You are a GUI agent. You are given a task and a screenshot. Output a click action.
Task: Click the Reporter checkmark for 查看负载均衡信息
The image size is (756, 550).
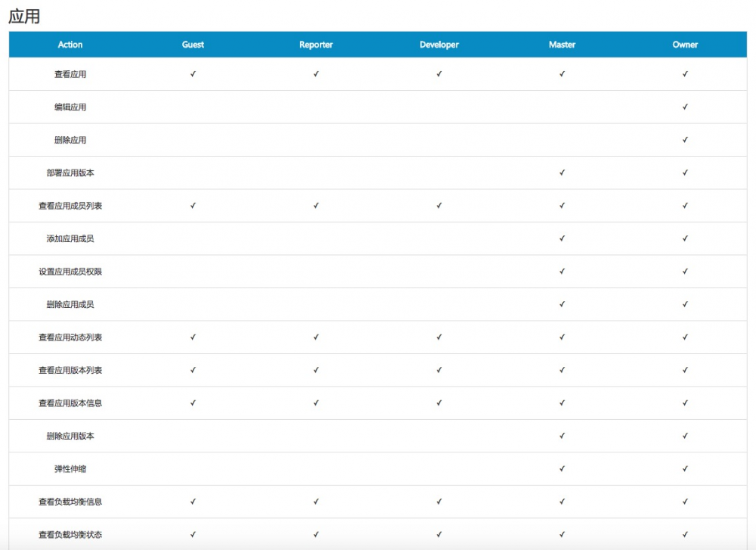tap(315, 502)
